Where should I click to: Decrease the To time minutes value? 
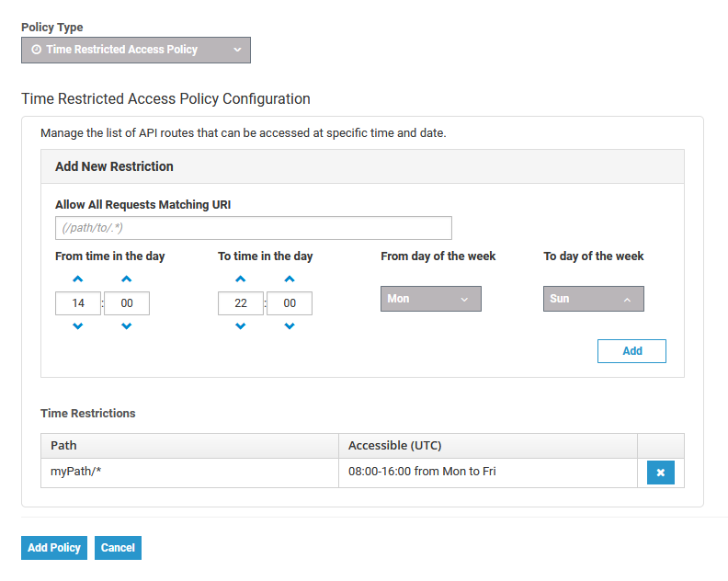click(290, 326)
